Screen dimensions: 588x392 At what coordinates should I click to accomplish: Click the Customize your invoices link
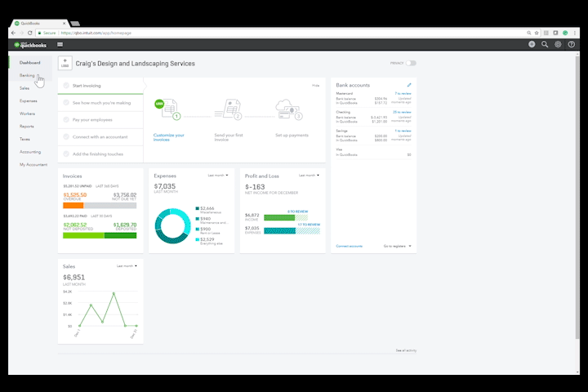pos(169,137)
